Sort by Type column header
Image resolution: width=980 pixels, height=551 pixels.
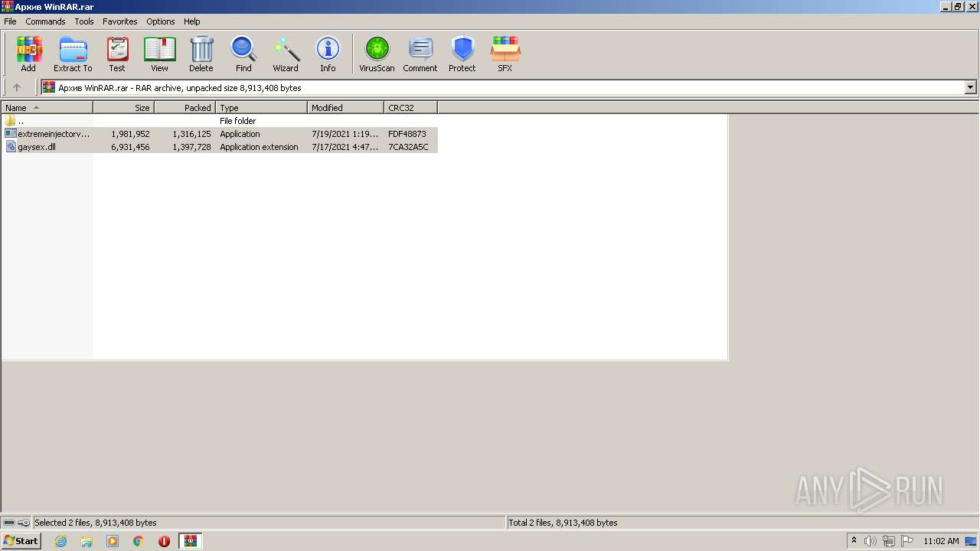pos(262,108)
